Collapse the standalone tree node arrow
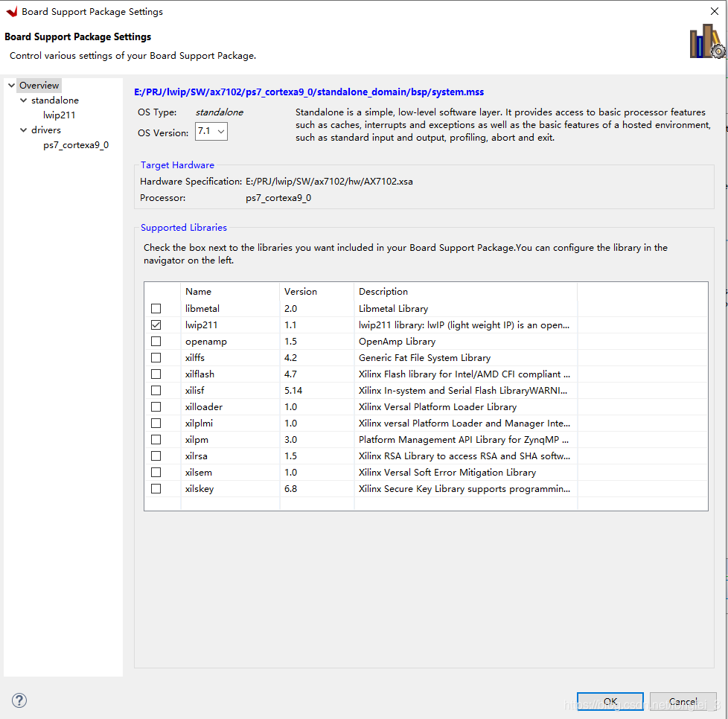The width and height of the screenshot is (728, 719). [x=23, y=100]
